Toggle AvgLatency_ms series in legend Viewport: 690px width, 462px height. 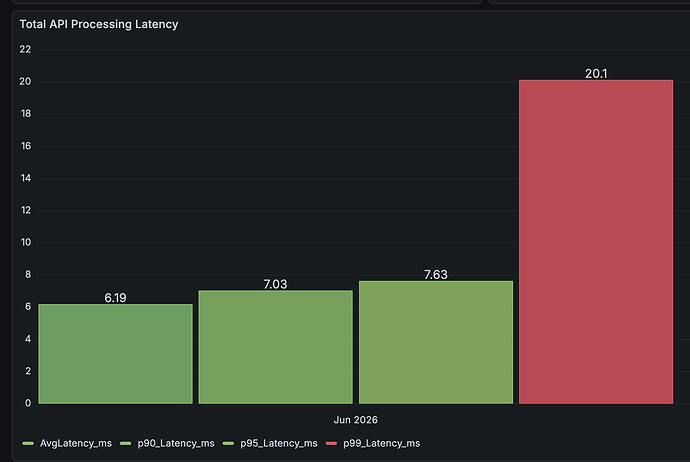point(76,443)
